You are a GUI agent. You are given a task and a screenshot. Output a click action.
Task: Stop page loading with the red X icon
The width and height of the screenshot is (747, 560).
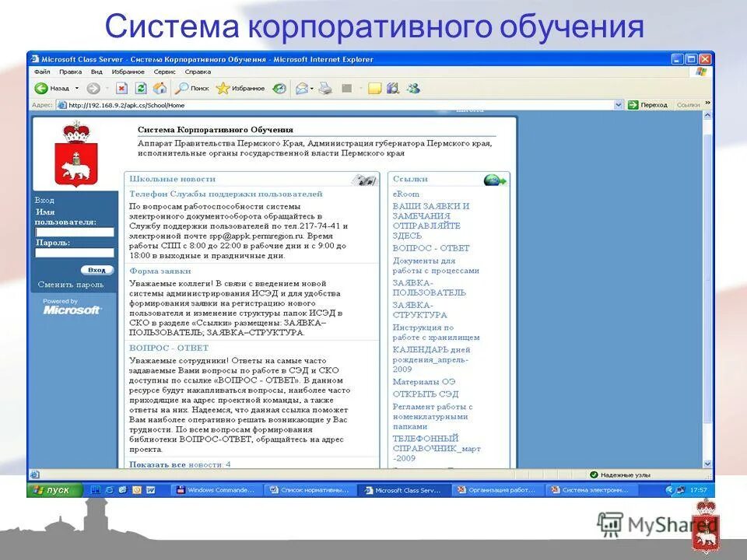coord(121,88)
